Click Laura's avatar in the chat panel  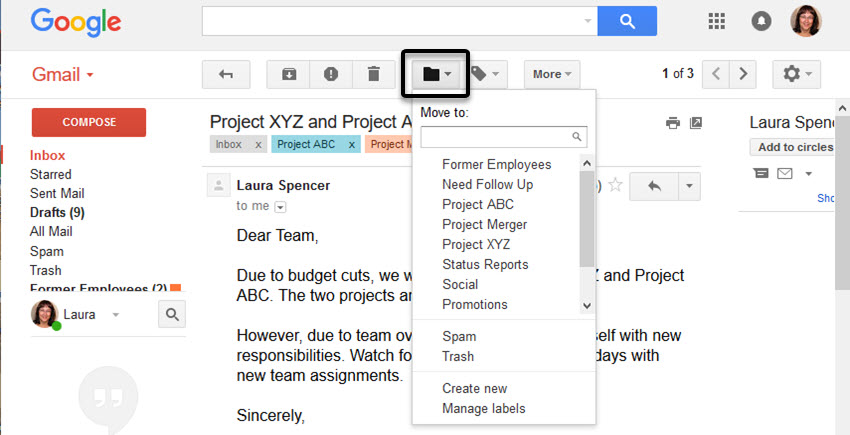click(44, 315)
